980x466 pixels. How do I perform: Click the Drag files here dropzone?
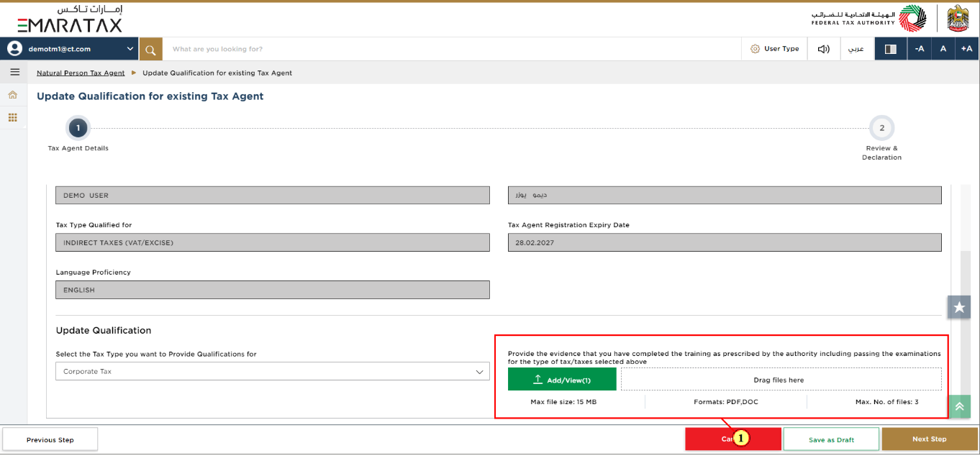tap(781, 380)
